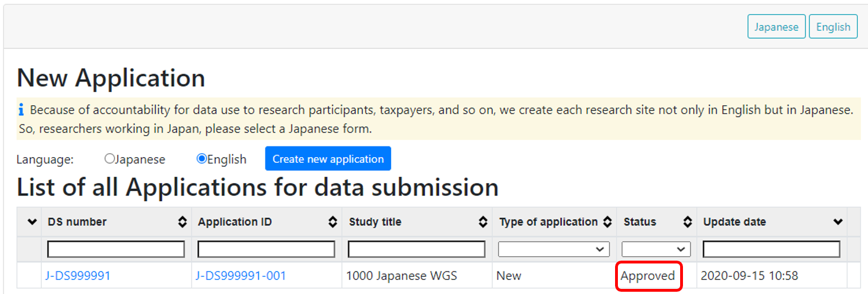The height and width of the screenshot is (294, 868).
Task: Focus the Update date filter field
Action: pyautogui.click(x=771, y=249)
